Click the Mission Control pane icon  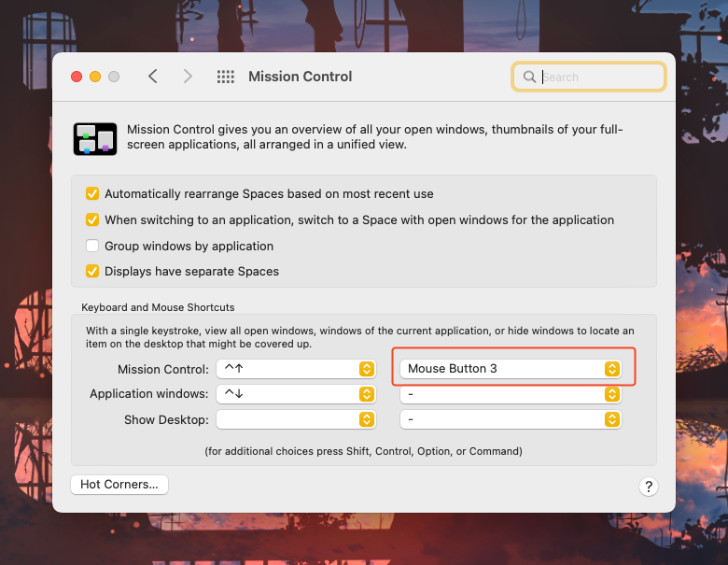tap(95, 139)
